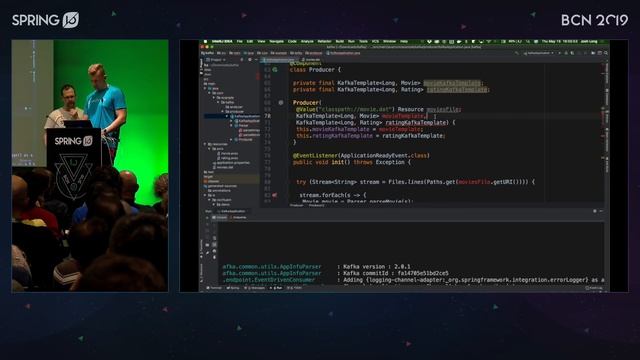This screenshot has width=640, height=360.
Task: Open the File menu
Action: [240, 42]
